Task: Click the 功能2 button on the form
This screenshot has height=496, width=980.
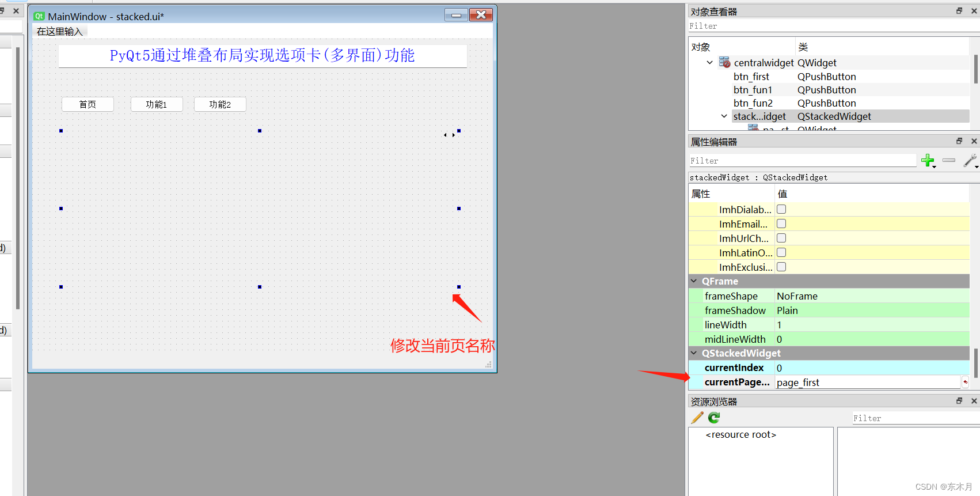Action: pyautogui.click(x=220, y=104)
